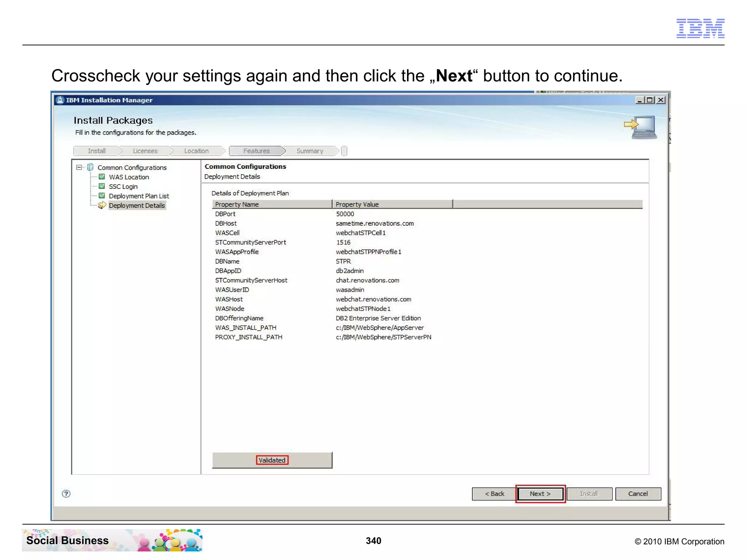Screen dimensions: 747x560
Task: Click the install computer arrow icon
Action: tap(640, 127)
